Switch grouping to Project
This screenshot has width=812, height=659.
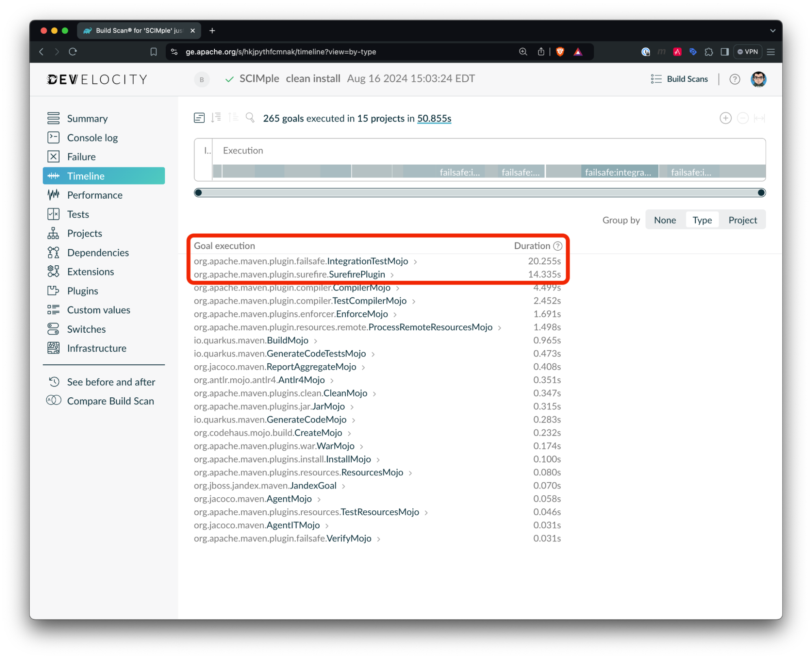(742, 219)
